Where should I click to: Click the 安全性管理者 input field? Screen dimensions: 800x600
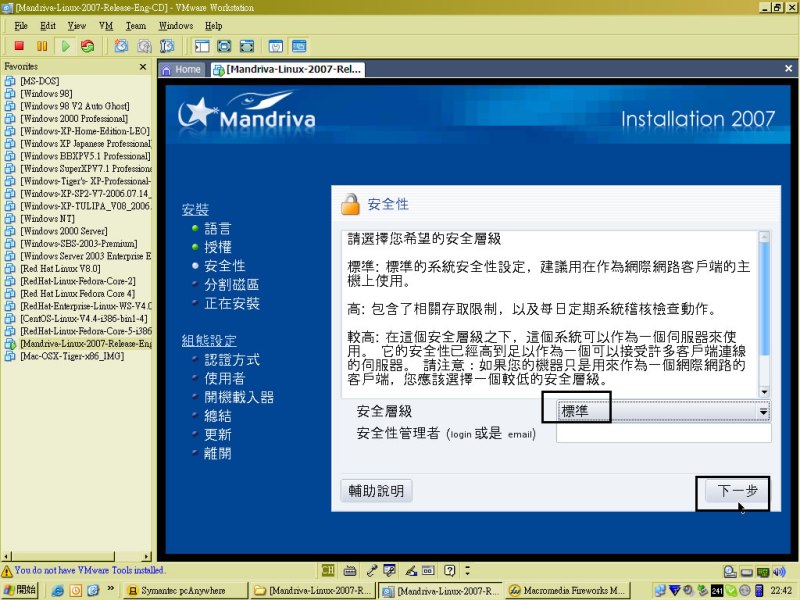pyautogui.click(x=663, y=434)
